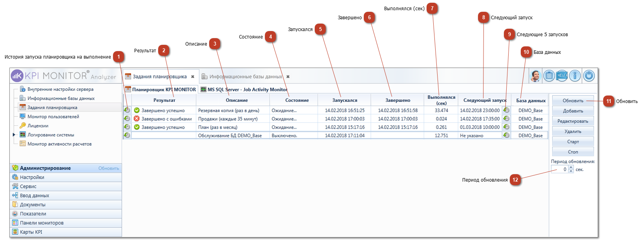Screen dimensions: 644x241
Task: Show next 5 runs for Не указано row
Action: click(506, 135)
